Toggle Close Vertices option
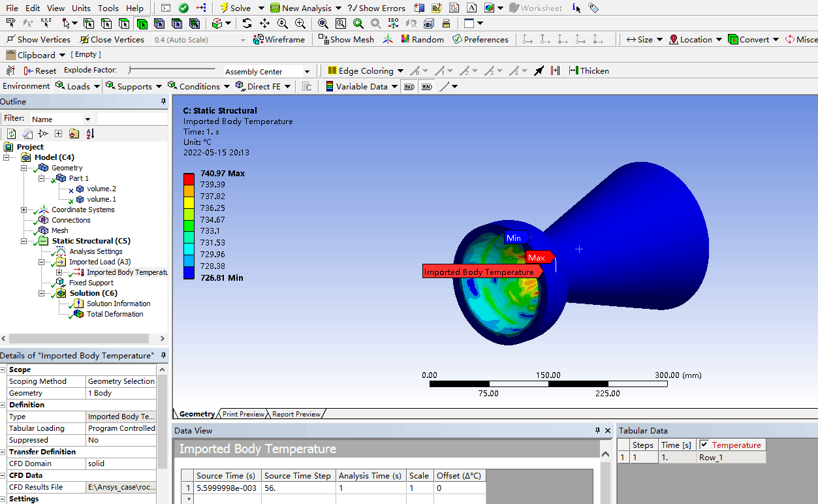Image resolution: width=818 pixels, height=504 pixels. point(111,39)
